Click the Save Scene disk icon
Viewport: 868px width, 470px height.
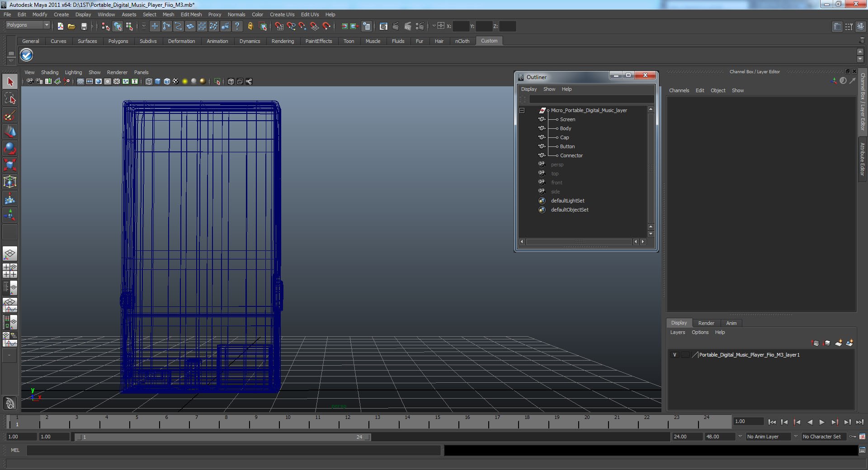[x=84, y=27]
